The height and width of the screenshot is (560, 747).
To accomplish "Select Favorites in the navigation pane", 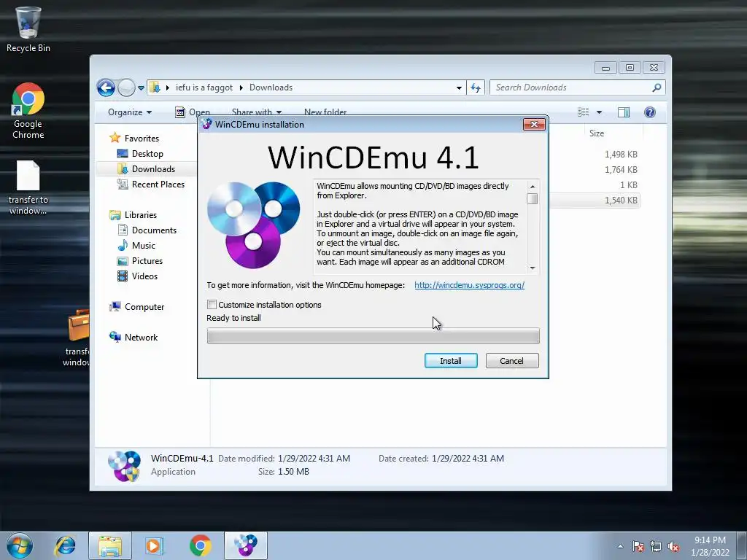I will click(142, 139).
